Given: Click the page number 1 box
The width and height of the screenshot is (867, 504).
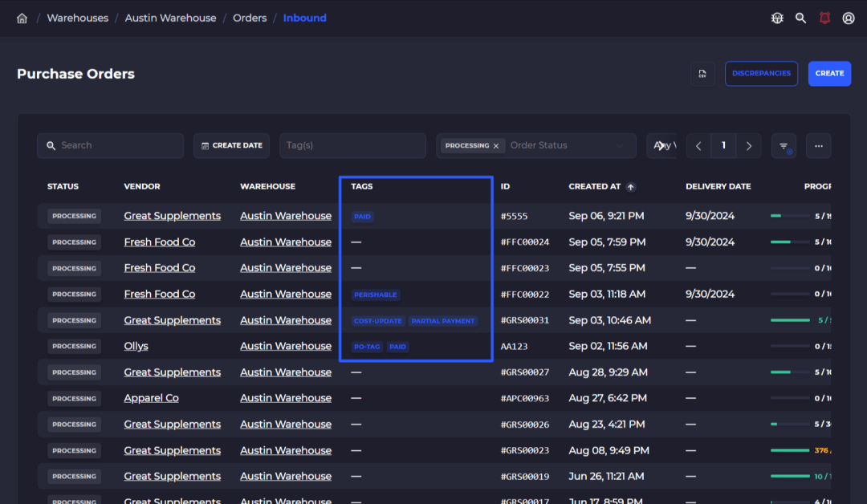Looking at the screenshot, I should coord(723,146).
